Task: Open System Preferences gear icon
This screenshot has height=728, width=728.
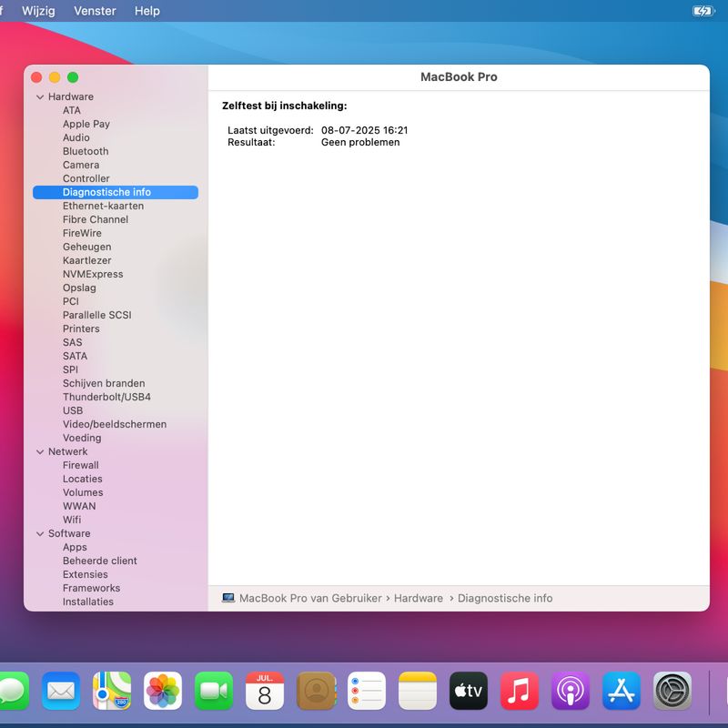Action: coord(672,691)
